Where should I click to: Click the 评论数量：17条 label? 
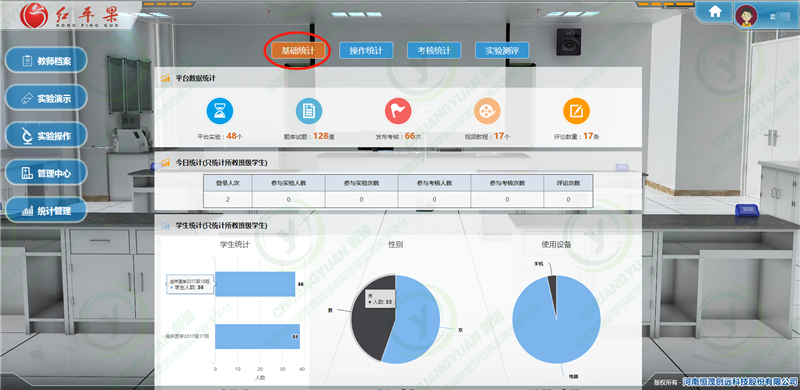point(577,136)
